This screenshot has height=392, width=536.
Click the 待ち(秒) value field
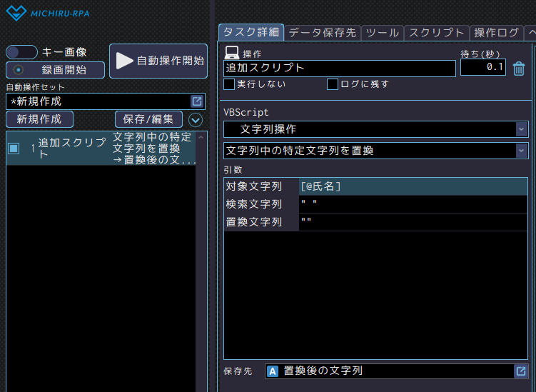pyautogui.click(x=483, y=68)
